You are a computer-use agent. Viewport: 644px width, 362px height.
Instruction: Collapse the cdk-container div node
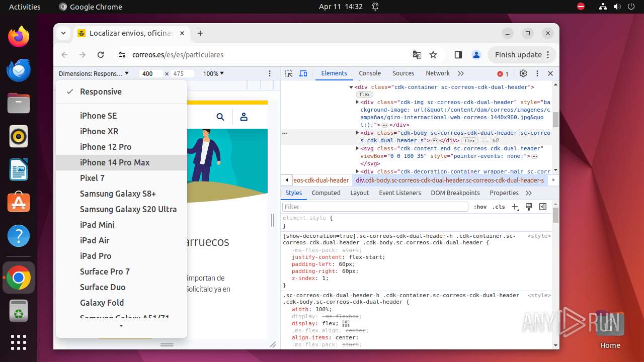(x=351, y=87)
